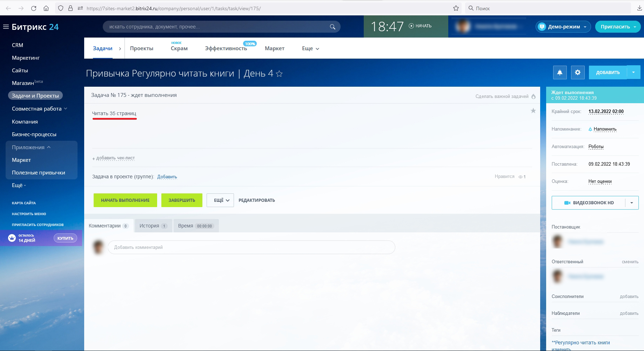Image resolution: width=644 pixels, height=351 pixels.
Task: Expand 'Совместная работа' sidebar section
Action: 39,109
